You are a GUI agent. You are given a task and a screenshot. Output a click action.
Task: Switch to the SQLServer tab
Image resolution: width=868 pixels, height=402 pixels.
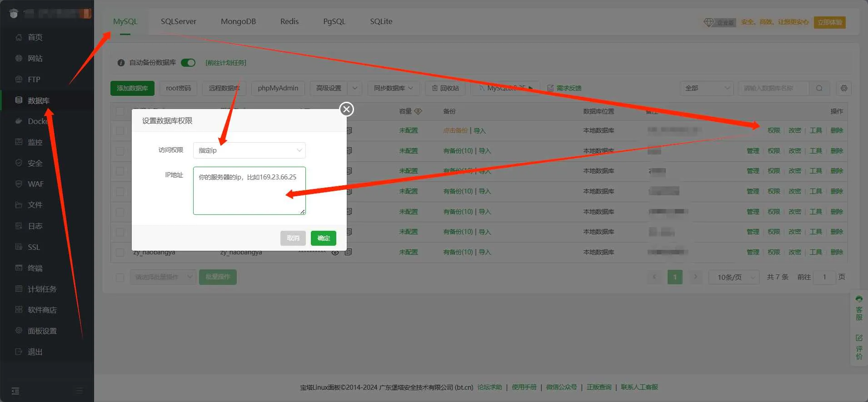tap(179, 21)
